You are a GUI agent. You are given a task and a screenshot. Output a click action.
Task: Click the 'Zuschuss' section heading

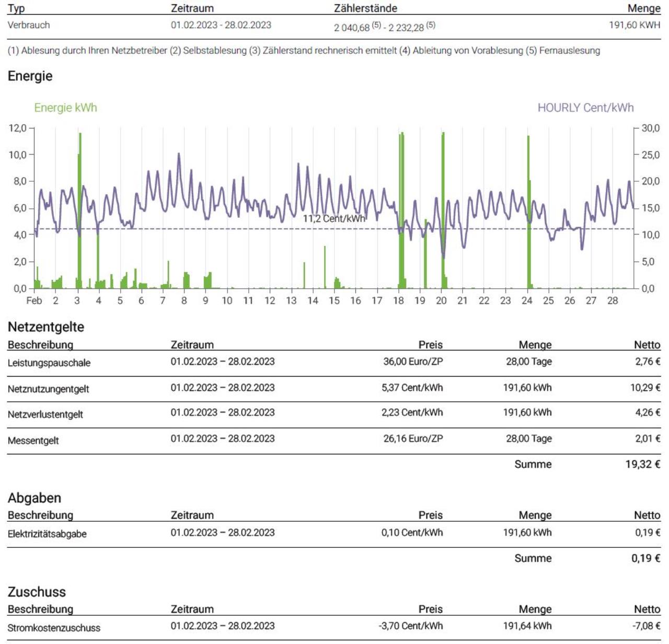[x=37, y=592]
